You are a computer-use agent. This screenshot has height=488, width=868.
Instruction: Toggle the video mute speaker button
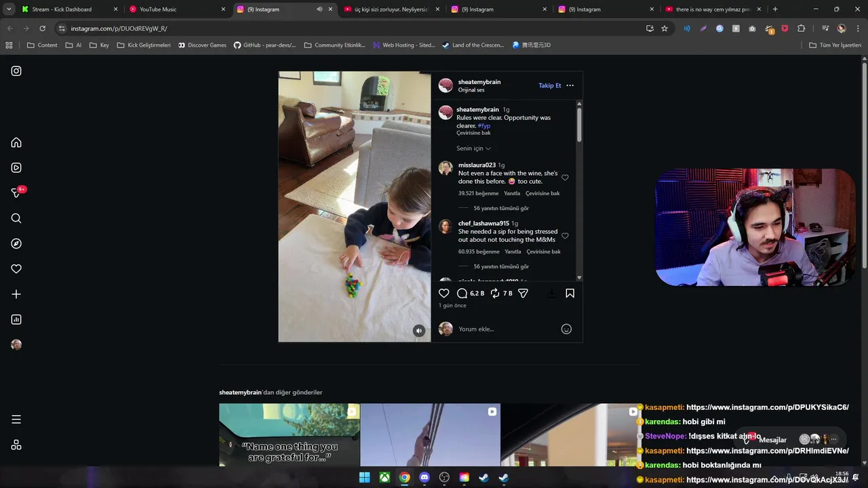click(419, 331)
